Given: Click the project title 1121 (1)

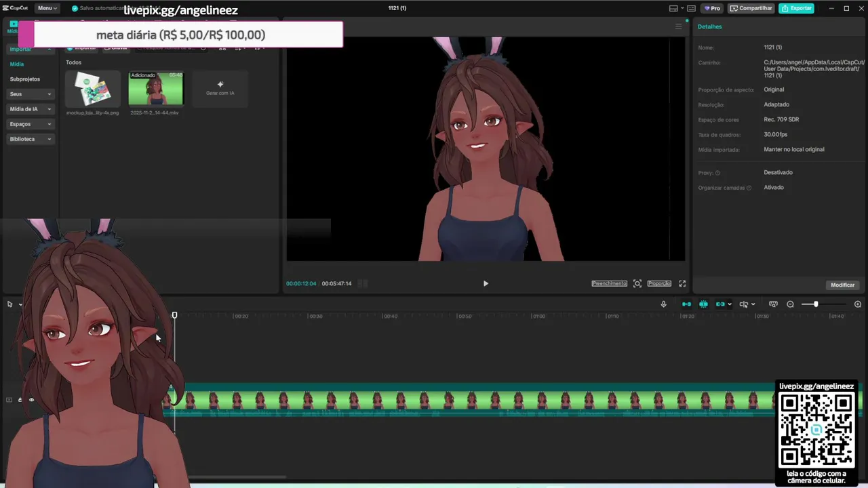Looking at the screenshot, I should point(397,8).
